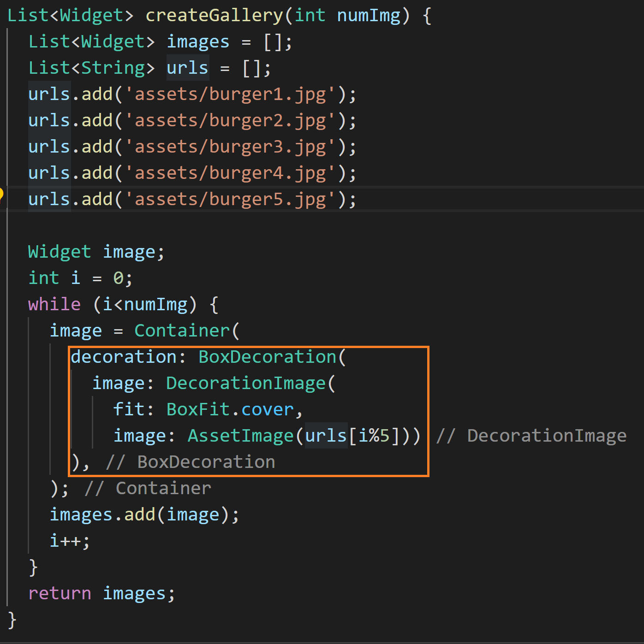Click the '// DecorationImage' closing comment
The height and width of the screenshot is (644, 644).
(531, 436)
